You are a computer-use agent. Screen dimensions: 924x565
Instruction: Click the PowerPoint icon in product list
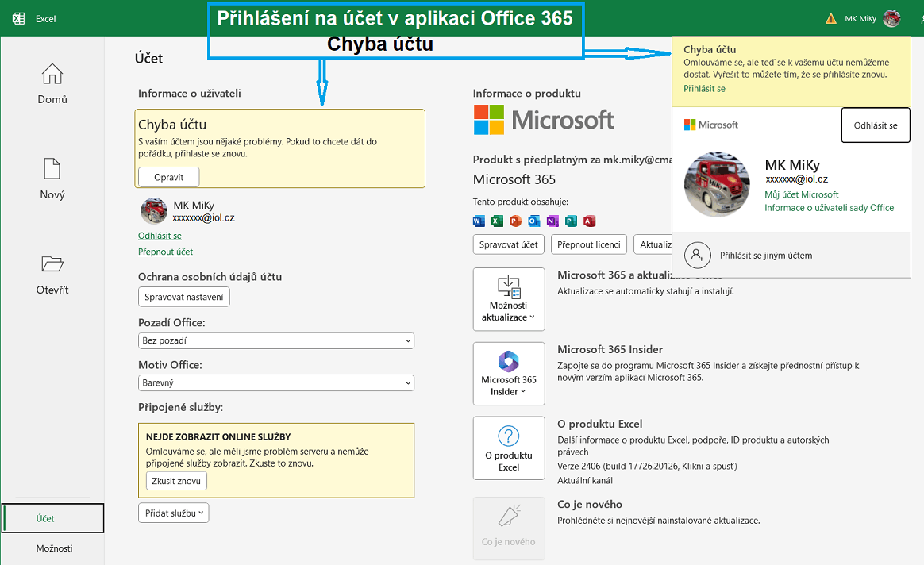point(516,221)
